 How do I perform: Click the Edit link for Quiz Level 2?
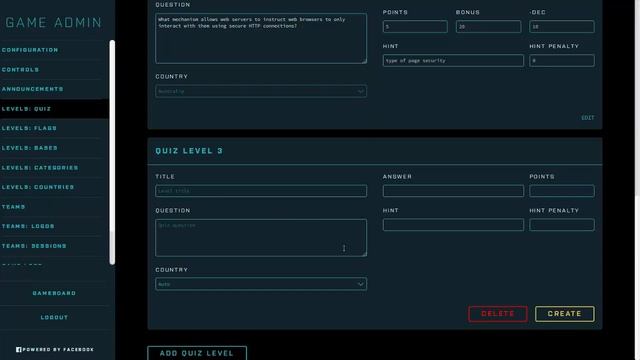point(588,118)
